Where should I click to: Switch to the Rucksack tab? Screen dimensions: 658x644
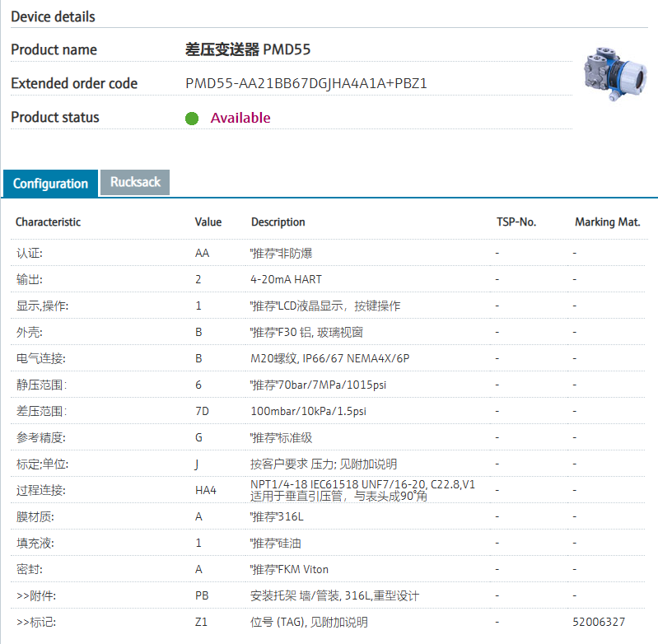135,182
